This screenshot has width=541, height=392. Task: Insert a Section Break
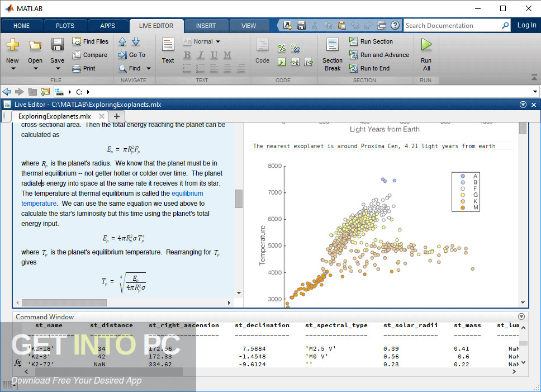tap(333, 54)
